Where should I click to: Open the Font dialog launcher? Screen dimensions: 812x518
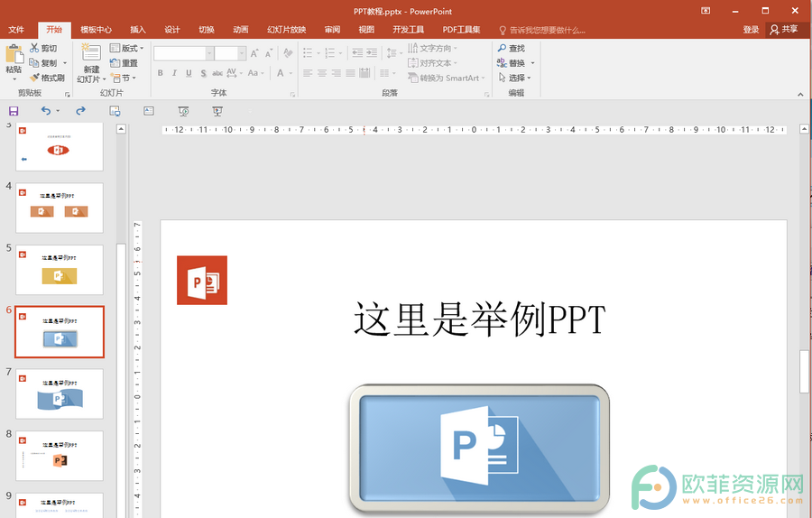coord(292,94)
